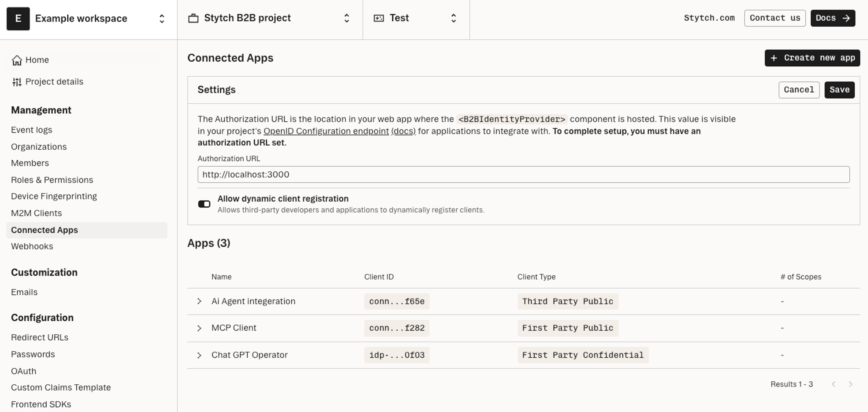Open the Example workspace switcher dropdown
This screenshot has width=868, height=412.
point(162,19)
